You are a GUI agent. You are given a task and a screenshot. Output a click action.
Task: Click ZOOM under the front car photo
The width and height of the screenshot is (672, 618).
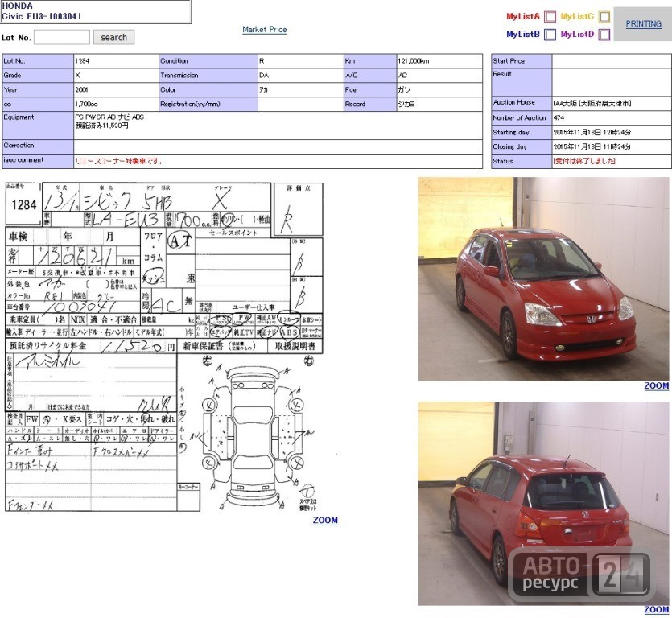(656, 385)
